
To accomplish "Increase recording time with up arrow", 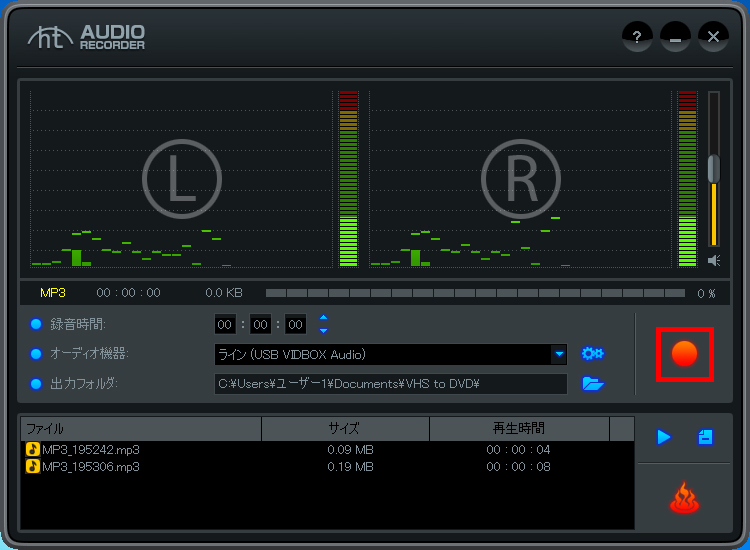I will pyautogui.click(x=323, y=318).
